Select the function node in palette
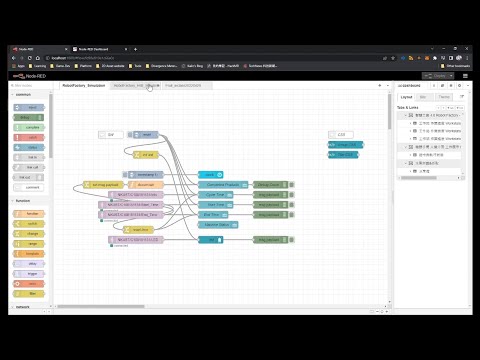The width and height of the screenshot is (480, 360). click(29, 214)
